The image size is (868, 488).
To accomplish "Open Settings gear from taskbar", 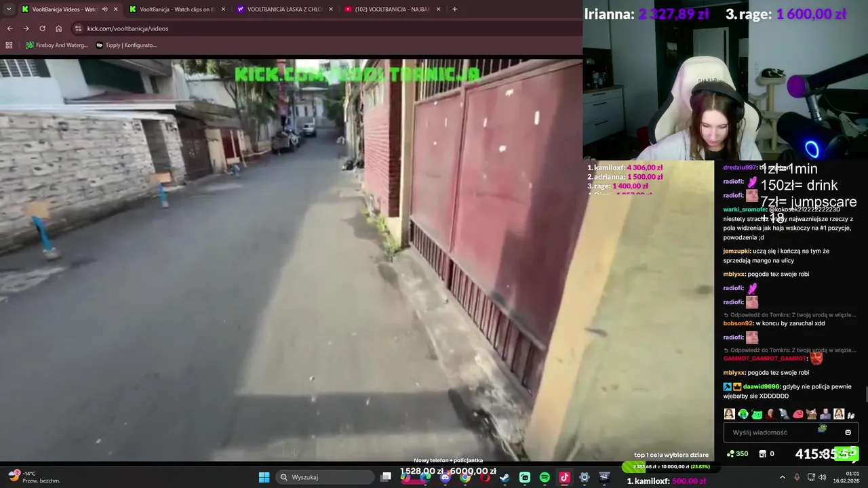I will point(585,477).
